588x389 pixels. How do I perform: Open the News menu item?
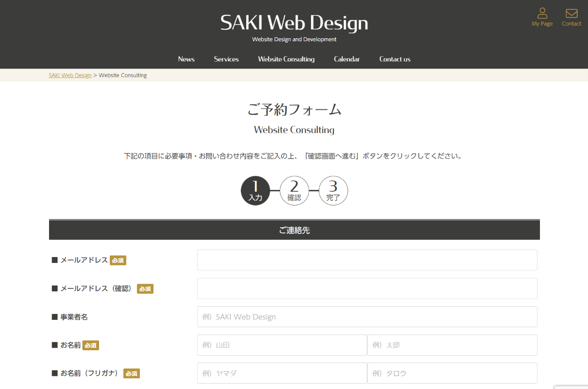[x=186, y=59]
